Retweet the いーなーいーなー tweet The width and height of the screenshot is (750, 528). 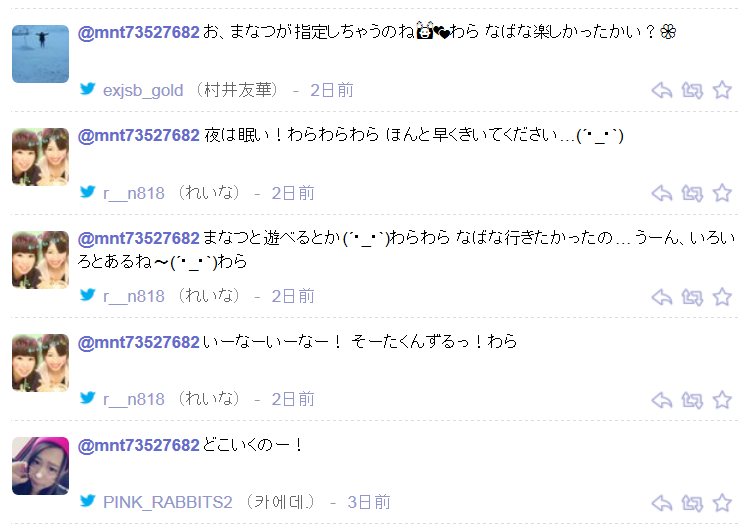692,400
